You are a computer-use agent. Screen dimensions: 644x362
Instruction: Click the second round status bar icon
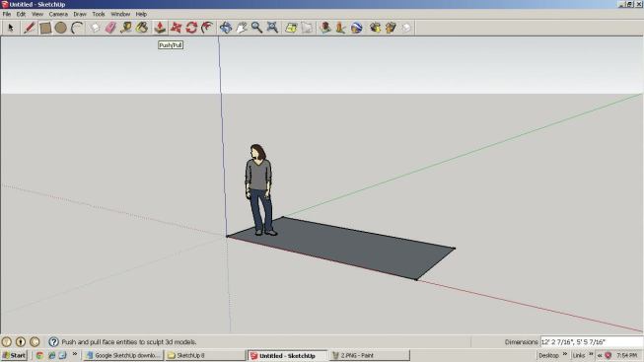(x=20, y=342)
